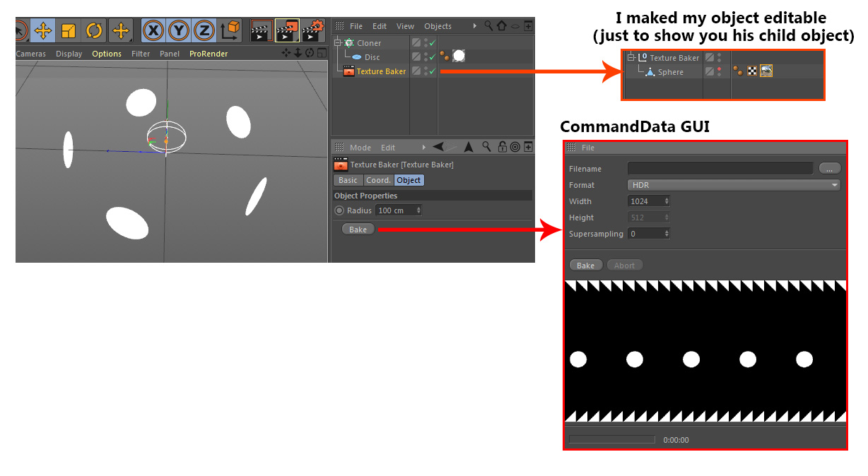Switch to the Basic tab
The image size is (868, 476).
[348, 180]
